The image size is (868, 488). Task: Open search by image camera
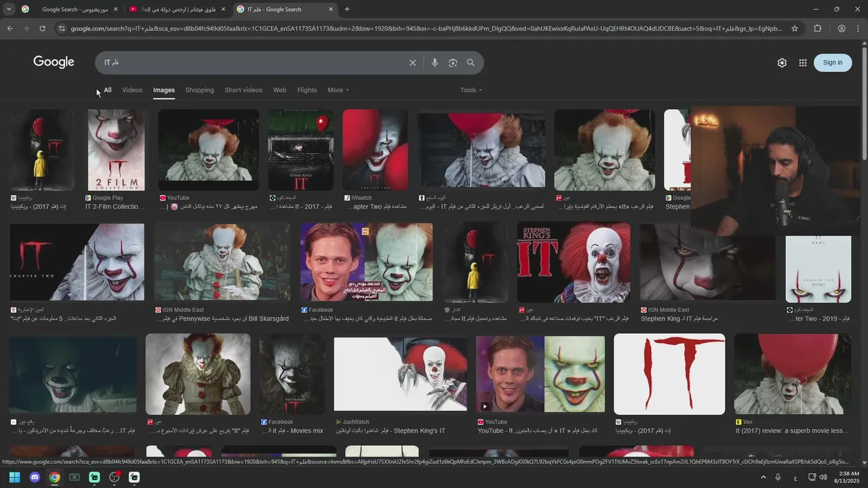pos(452,63)
